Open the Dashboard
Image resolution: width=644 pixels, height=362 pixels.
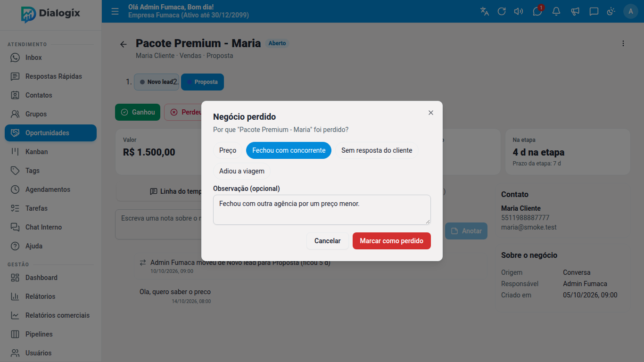(51, 278)
